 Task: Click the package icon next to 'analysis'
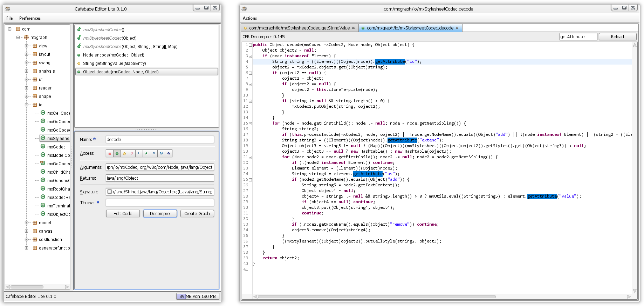coord(35,71)
